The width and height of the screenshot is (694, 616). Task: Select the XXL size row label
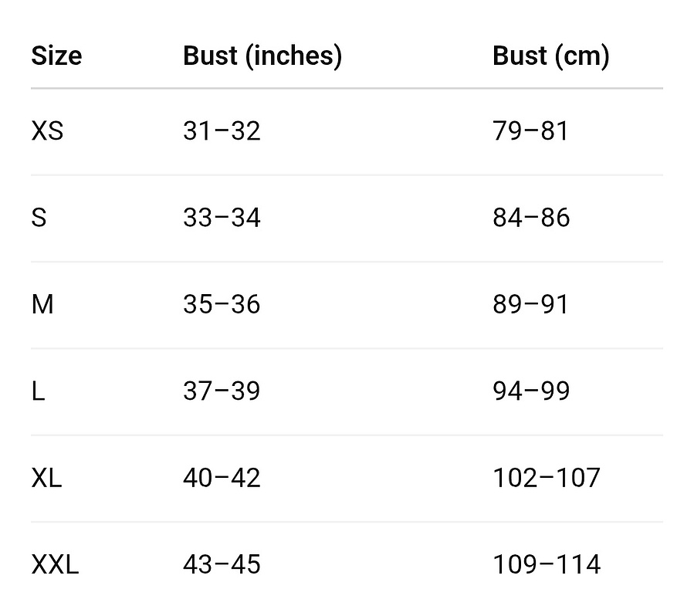pyautogui.click(x=55, y=565)
